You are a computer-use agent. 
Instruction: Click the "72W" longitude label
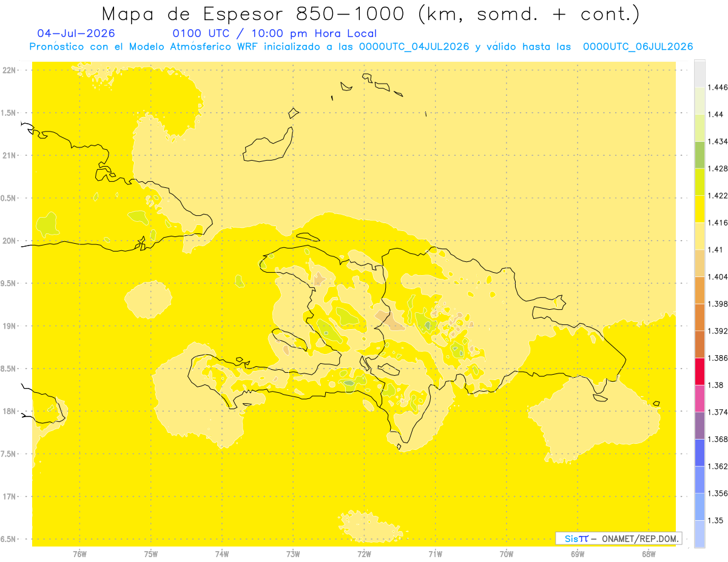click(364, 554)
